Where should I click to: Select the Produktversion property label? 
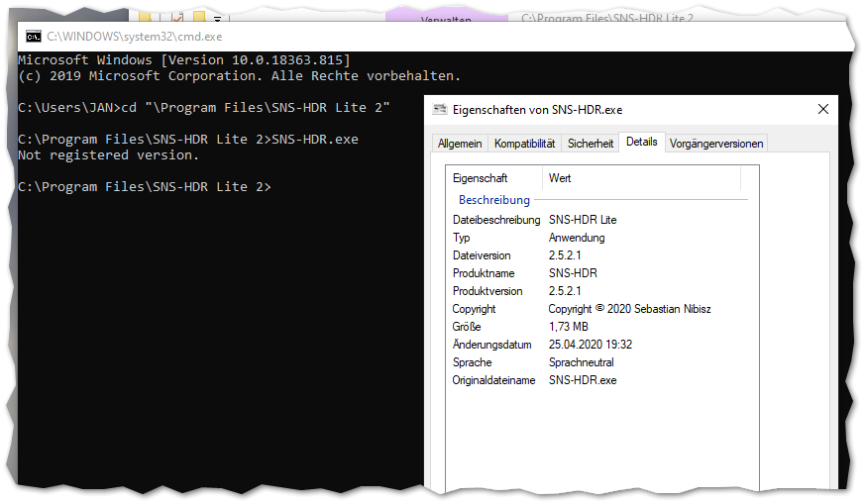(x=487, y=290)
